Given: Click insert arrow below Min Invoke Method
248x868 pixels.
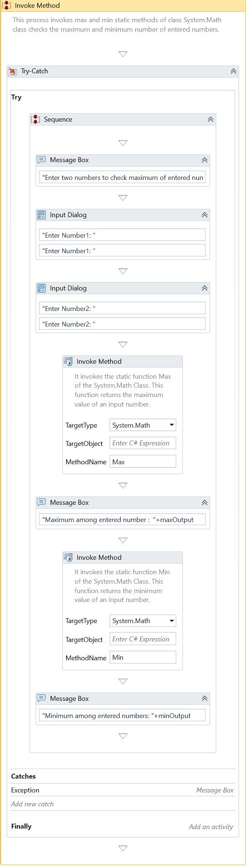Looking at the screenshot, I should point(123,681).
